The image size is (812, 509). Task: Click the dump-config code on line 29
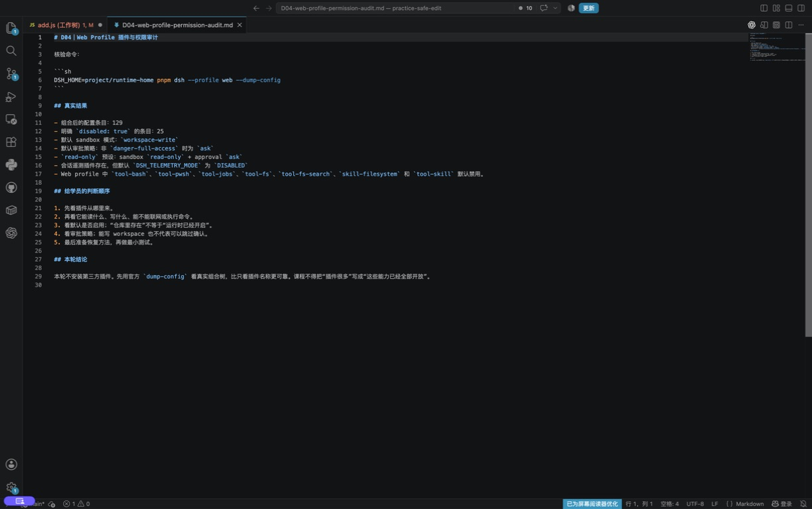coord(166,276)
